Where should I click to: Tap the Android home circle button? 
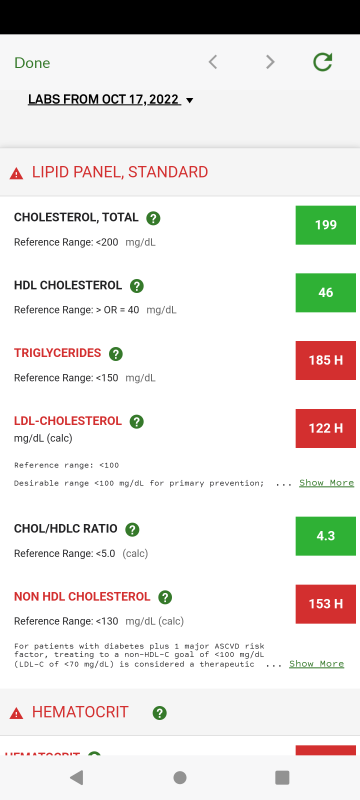tap(179, 777)
